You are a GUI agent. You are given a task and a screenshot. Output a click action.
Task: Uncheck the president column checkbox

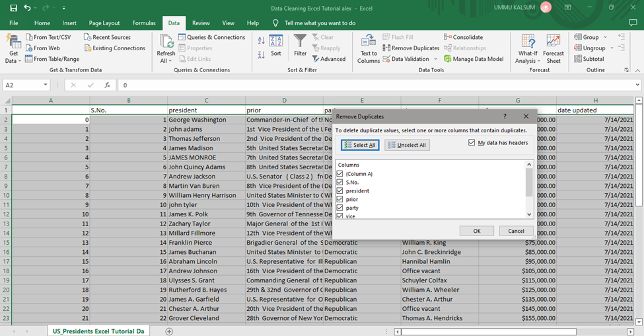click(x=340, y=191)
